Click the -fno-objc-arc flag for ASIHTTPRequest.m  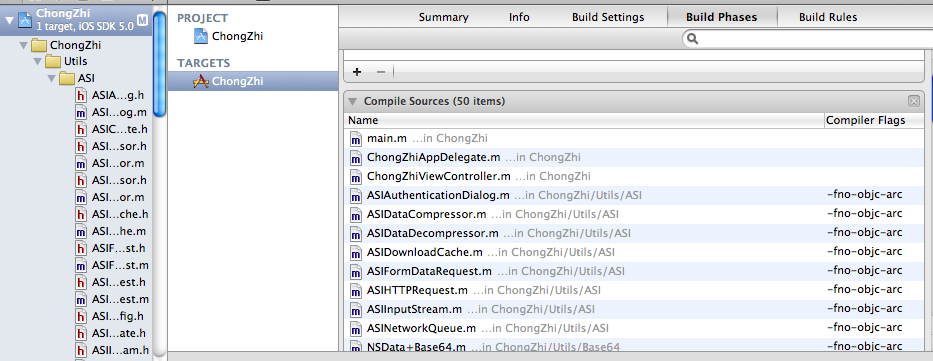click(865, 290)
